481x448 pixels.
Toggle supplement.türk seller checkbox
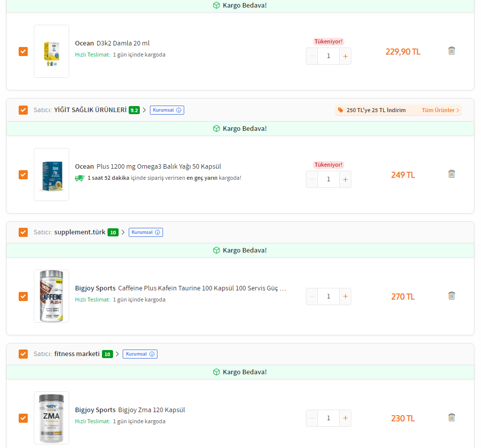coord(23,232)
